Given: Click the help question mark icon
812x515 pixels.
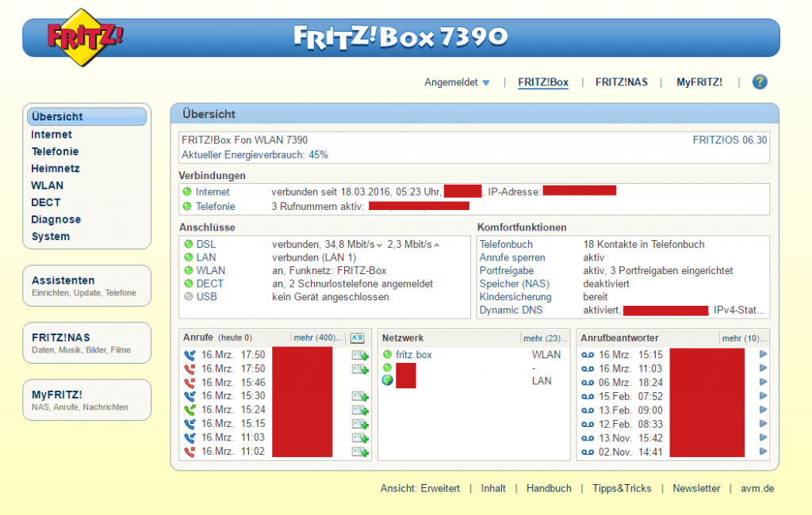Looking at the screenshot, I should click(x=760, y=82).
